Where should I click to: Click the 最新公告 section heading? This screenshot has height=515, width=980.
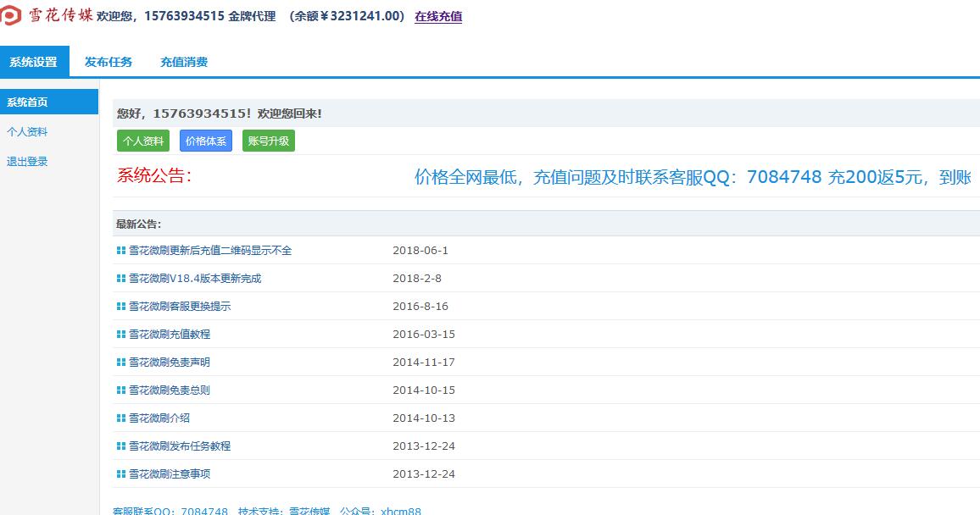click(139, 224)
